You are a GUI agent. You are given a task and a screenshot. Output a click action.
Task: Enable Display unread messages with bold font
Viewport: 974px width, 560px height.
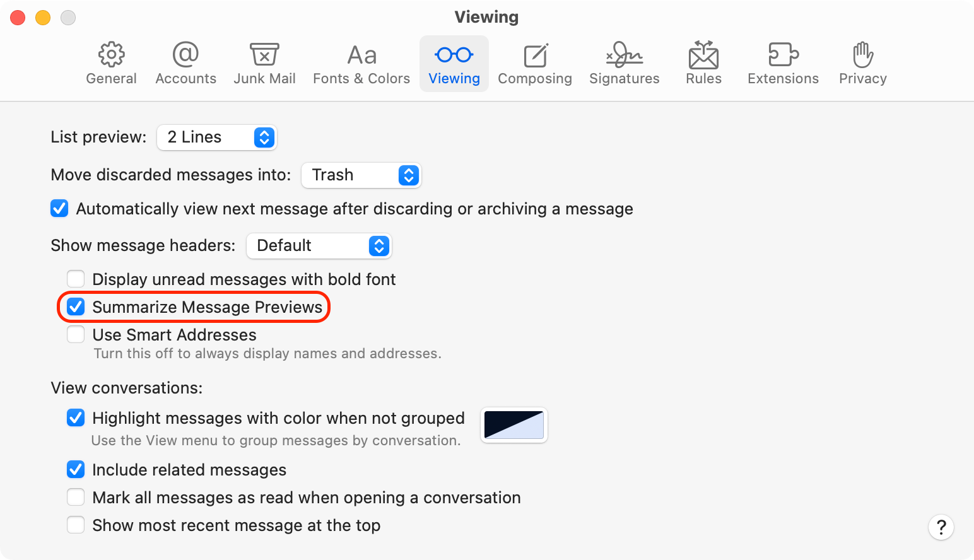click(x=76, y=279)
